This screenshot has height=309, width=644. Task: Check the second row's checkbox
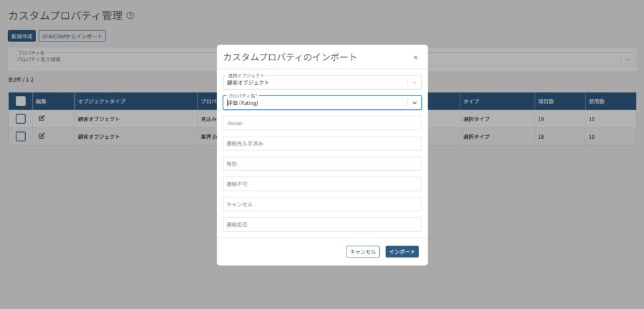pyautogui.click(x=21, y=136)
